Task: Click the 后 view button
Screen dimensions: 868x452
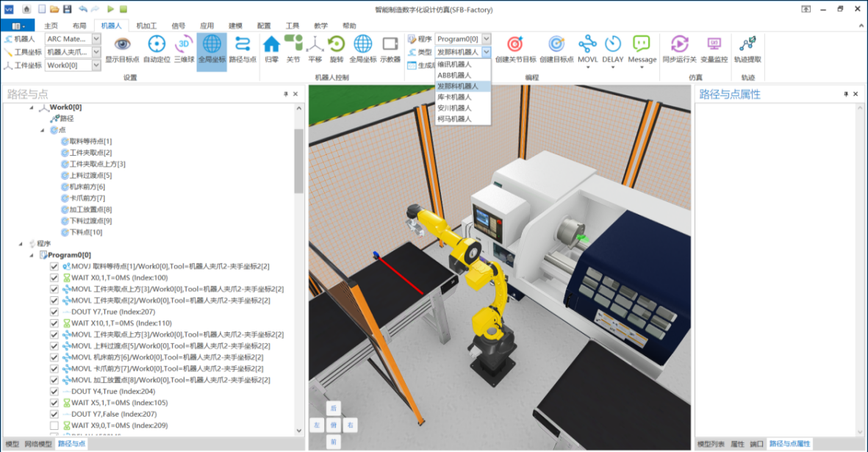Action: coord(334,409)
